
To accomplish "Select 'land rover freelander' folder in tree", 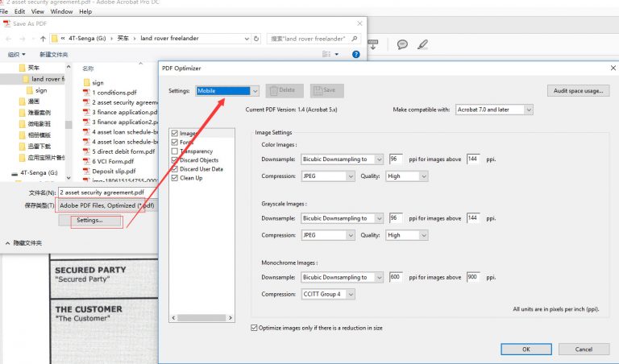I will pyautogui.click(x=47, y=79).
